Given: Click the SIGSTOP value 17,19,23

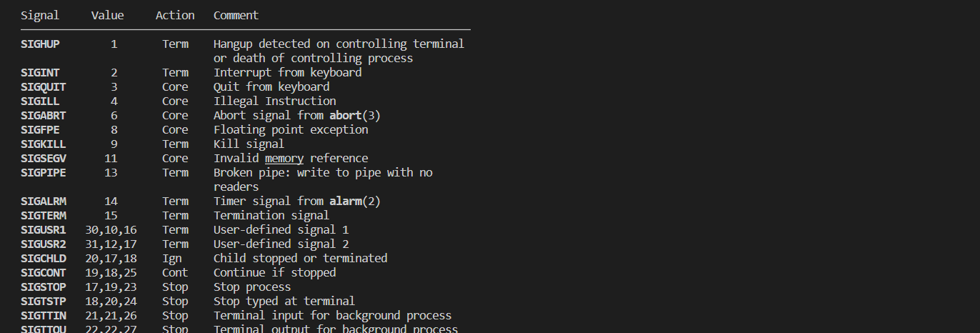Looking at the screenshot, I should (x=111, y=287).
